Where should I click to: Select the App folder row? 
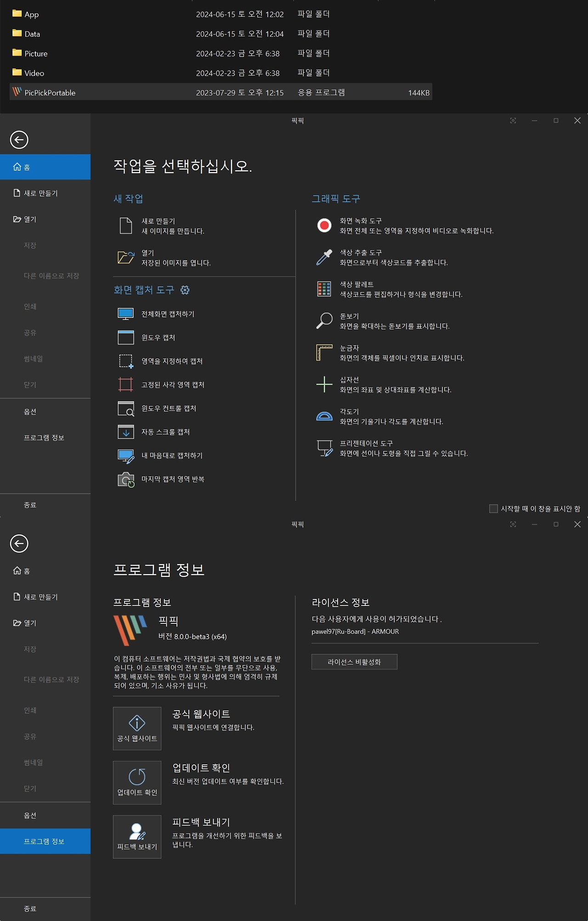click(220, 14)
